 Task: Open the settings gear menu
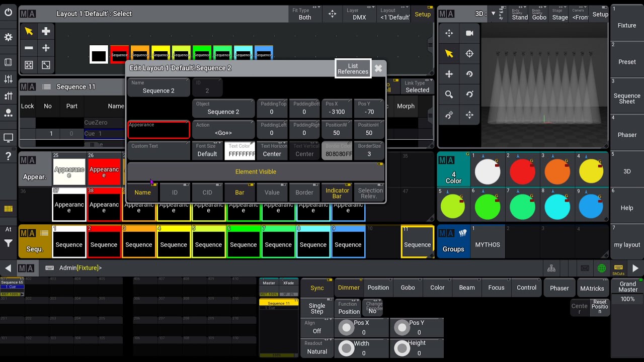click(8, 37)
